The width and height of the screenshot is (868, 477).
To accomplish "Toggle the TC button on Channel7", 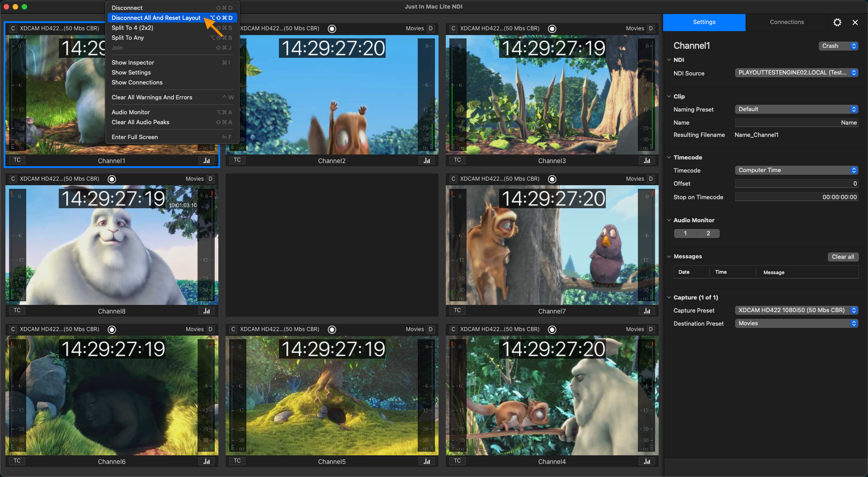I will (458, 310).
